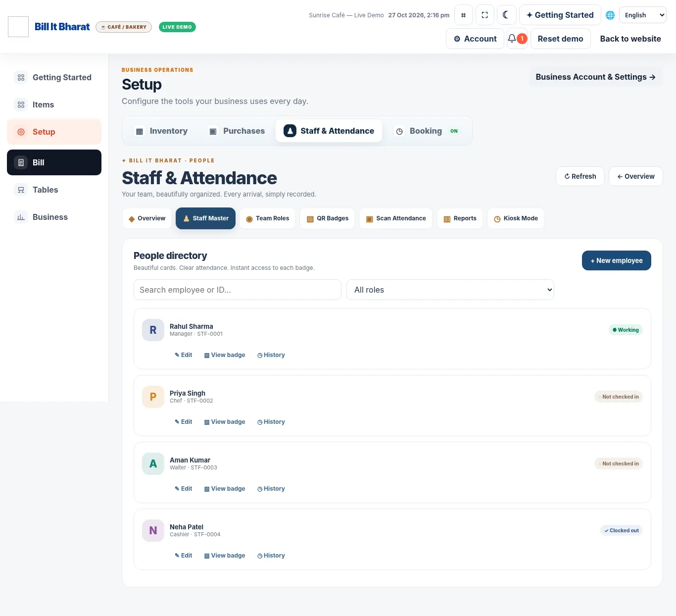Expand the All roles filter dropdown
676x616 pixels.
450,290
